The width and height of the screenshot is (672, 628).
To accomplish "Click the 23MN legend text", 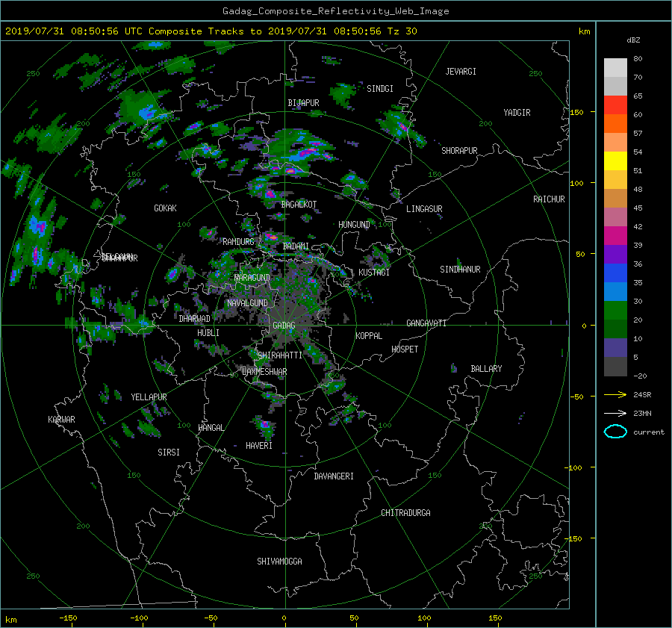I will point(642,414).
